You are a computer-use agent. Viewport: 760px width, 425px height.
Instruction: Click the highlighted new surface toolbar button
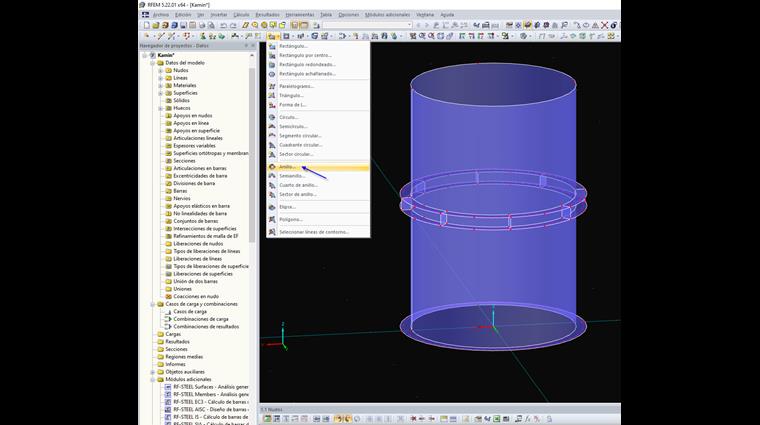point(272,36)
